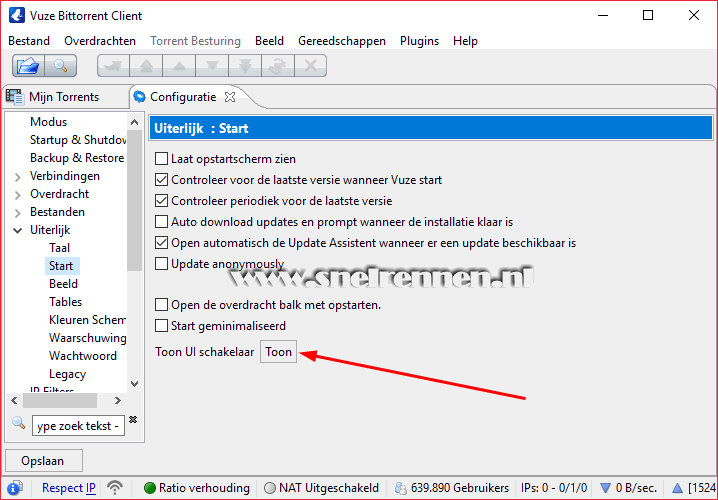Viewport: 718px width, 500px height.
Task: Select Waarschuwing in the tree
Action: (87, 337)
